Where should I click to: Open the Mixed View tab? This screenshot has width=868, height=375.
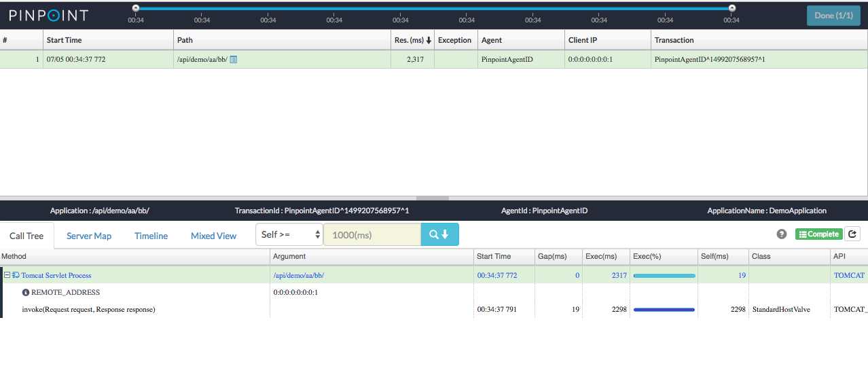[213, 236]
